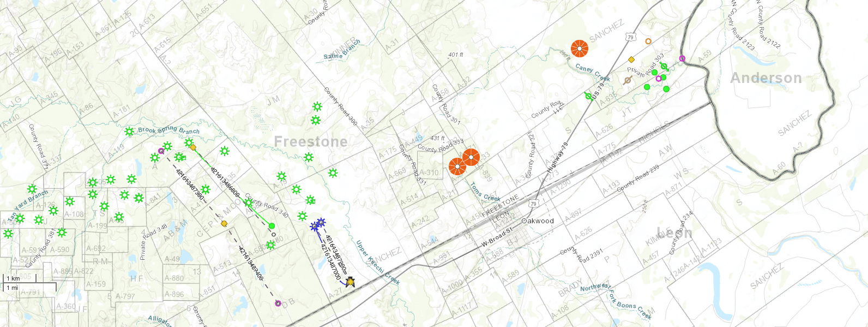This screenshot has width=868, height=327.
Task: Select the solid green dot ending the green line
Action: click(x=272, y=226)
